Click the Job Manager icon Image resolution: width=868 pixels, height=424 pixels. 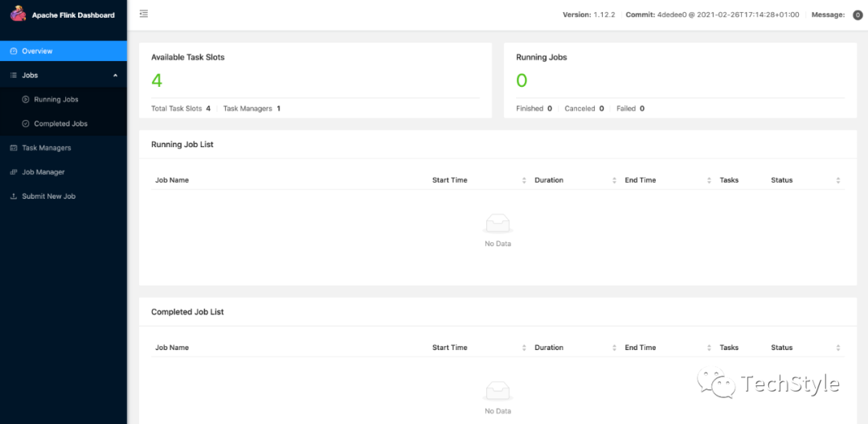14,172
